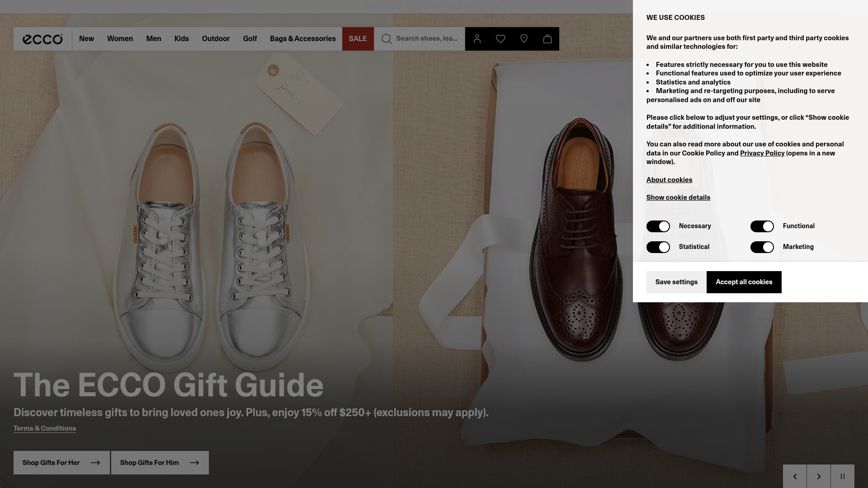Toggle the Statistical cookies switch
The image size is (868, 488).
(x=658, y=247)
